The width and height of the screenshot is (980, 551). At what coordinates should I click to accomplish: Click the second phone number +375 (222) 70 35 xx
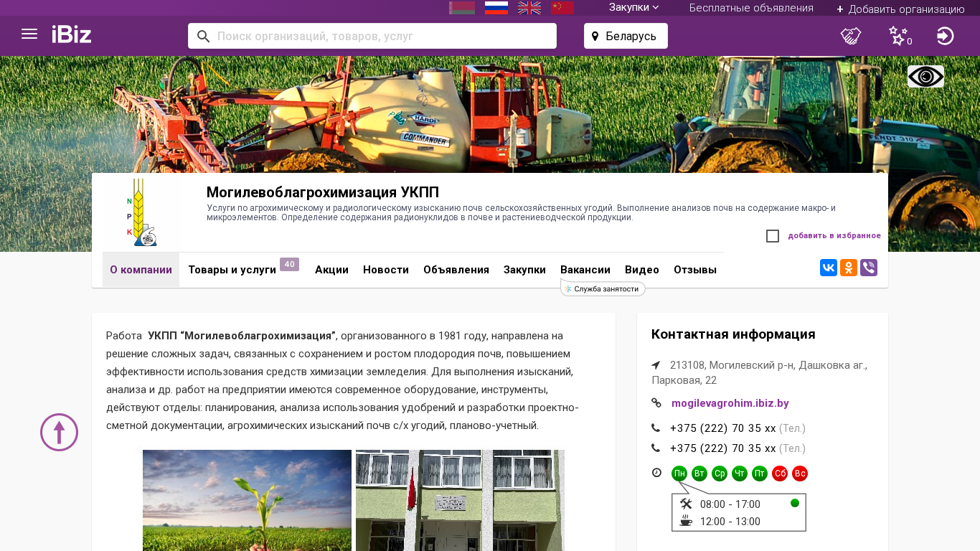723,448
